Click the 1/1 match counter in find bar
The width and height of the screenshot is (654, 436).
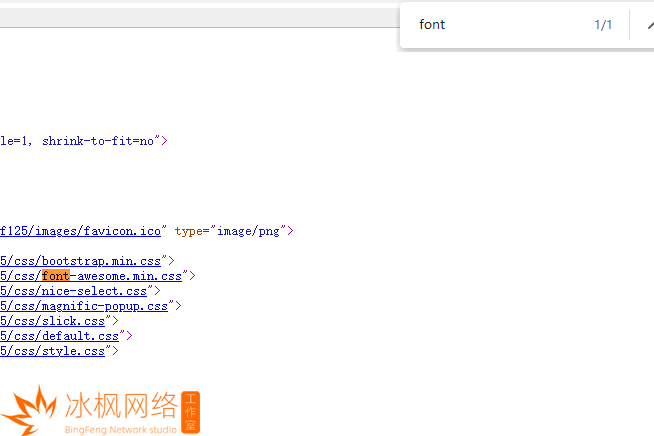603,25
